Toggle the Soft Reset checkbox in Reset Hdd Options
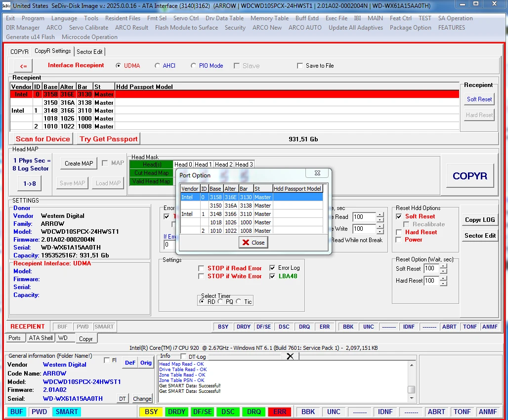The width and height of the screenshot is (508, 420). [x=399, y=216]
